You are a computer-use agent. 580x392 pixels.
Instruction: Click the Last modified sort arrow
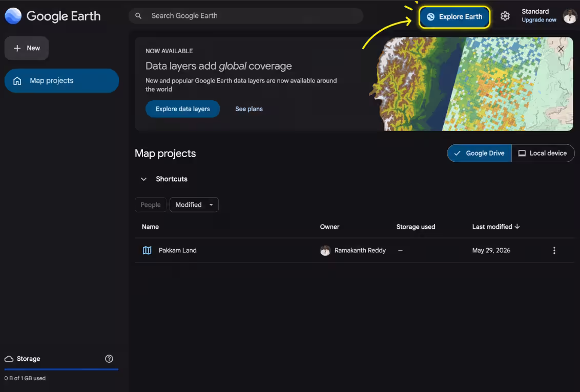(517, 227)
